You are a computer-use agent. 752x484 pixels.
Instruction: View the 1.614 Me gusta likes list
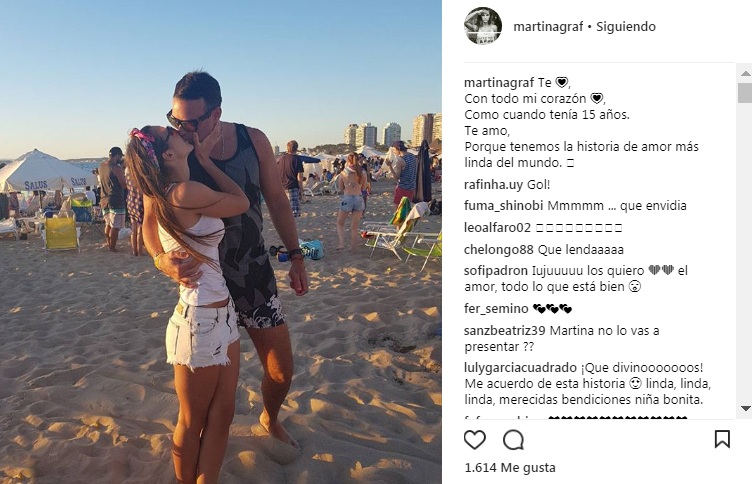(x=510, y=468)
